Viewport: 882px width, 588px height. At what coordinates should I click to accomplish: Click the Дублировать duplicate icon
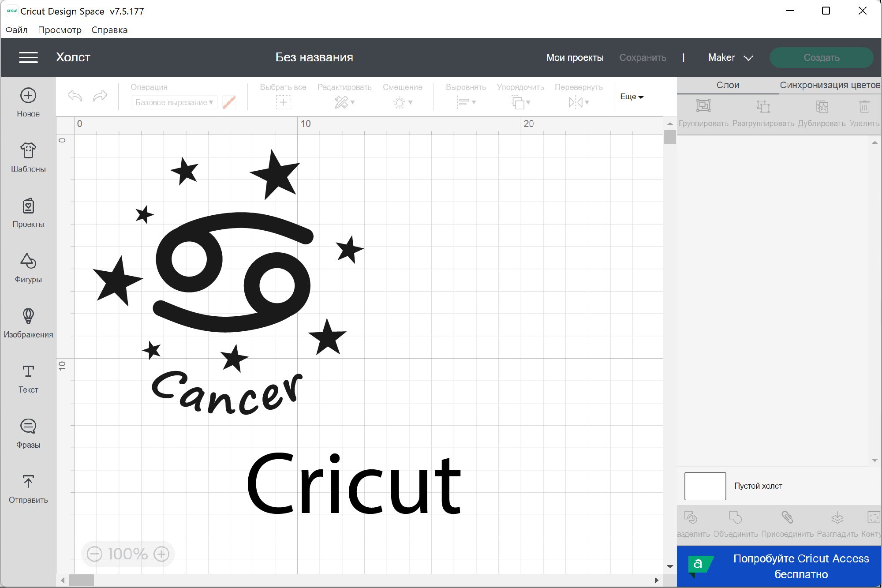[822, 106]
